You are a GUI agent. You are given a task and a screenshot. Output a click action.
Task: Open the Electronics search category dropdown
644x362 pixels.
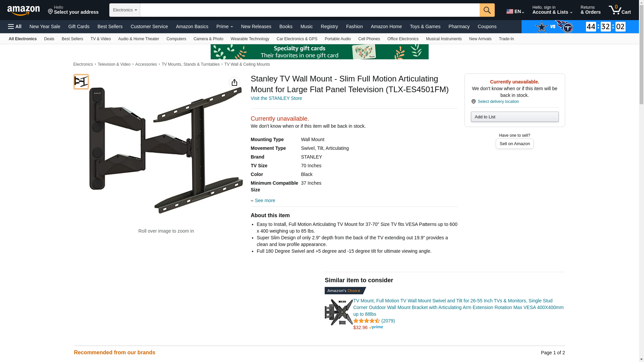tap(125, 10)
